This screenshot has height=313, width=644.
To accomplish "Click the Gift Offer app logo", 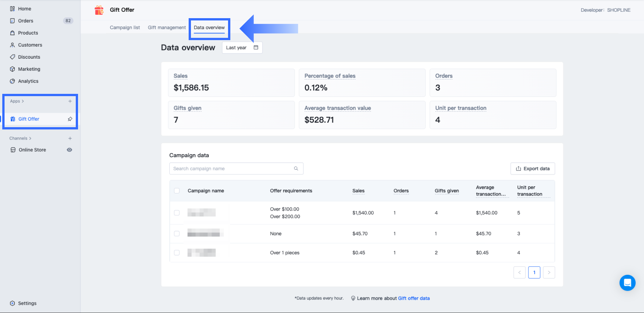I will coord(99,10).
